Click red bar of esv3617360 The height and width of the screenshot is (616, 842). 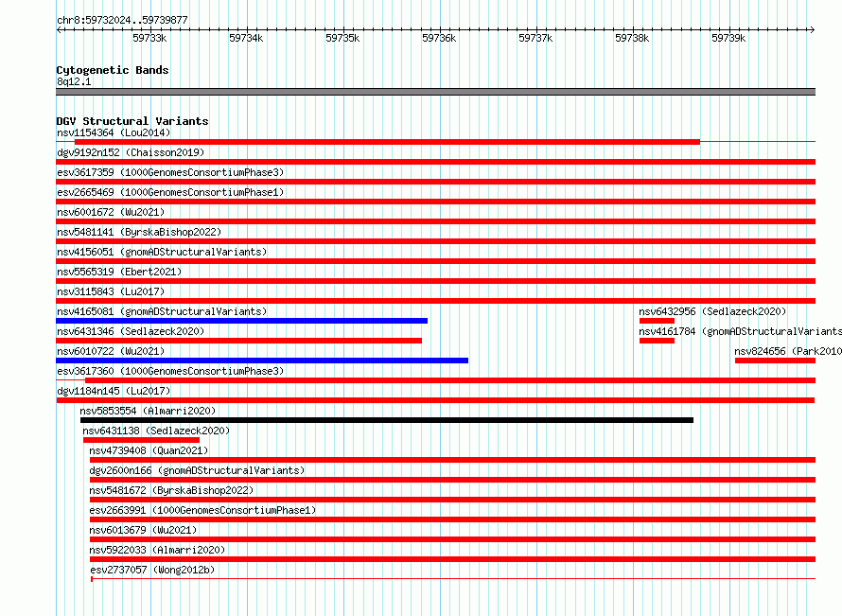click(450, 380)
